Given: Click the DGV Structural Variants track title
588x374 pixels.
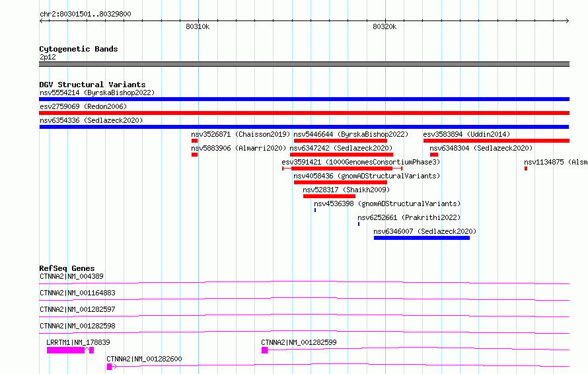Looking at the screenshot, I should 92,85.
